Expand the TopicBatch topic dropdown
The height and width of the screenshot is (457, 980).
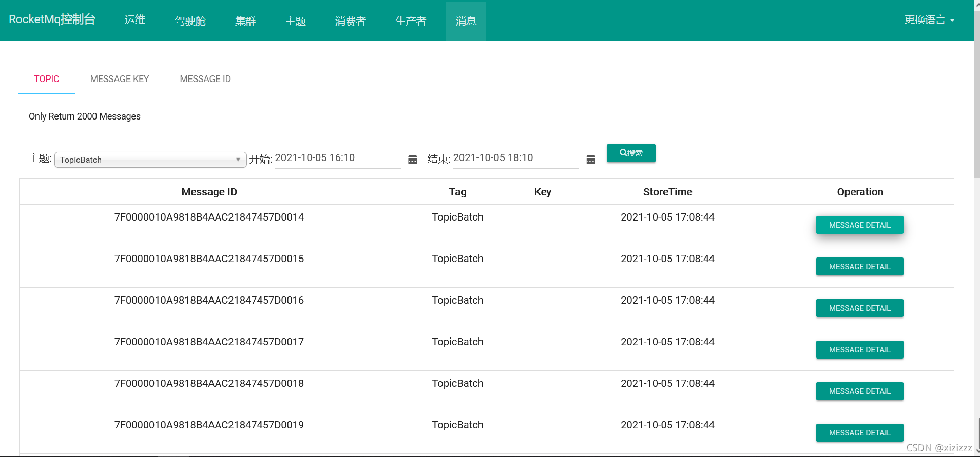150,160
